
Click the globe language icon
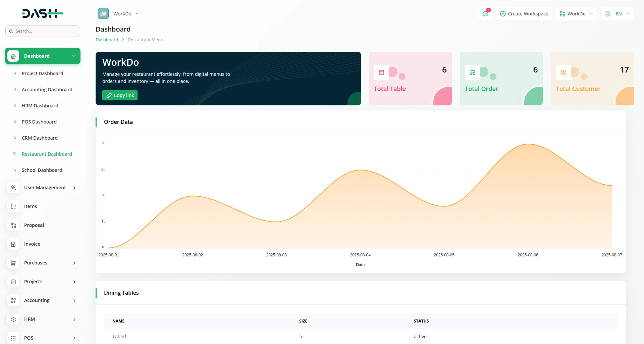[607, 13]
